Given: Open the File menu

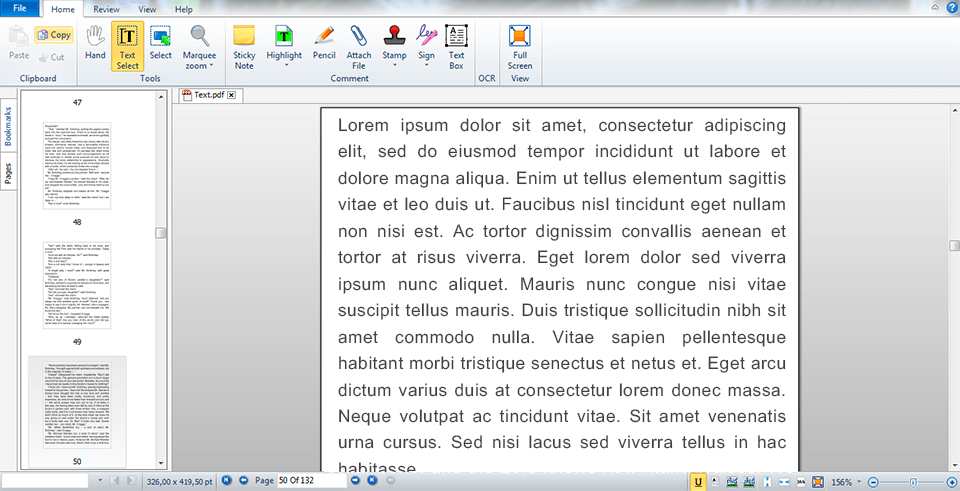Looking at the screenshot, I should [x=20, y=9].
